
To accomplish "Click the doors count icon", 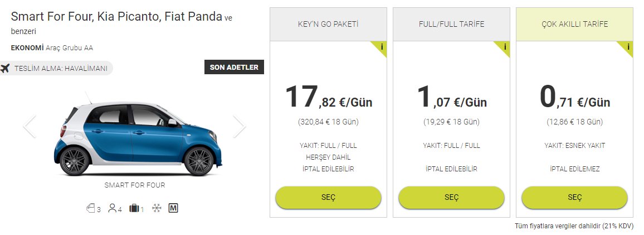I will 91,209.
